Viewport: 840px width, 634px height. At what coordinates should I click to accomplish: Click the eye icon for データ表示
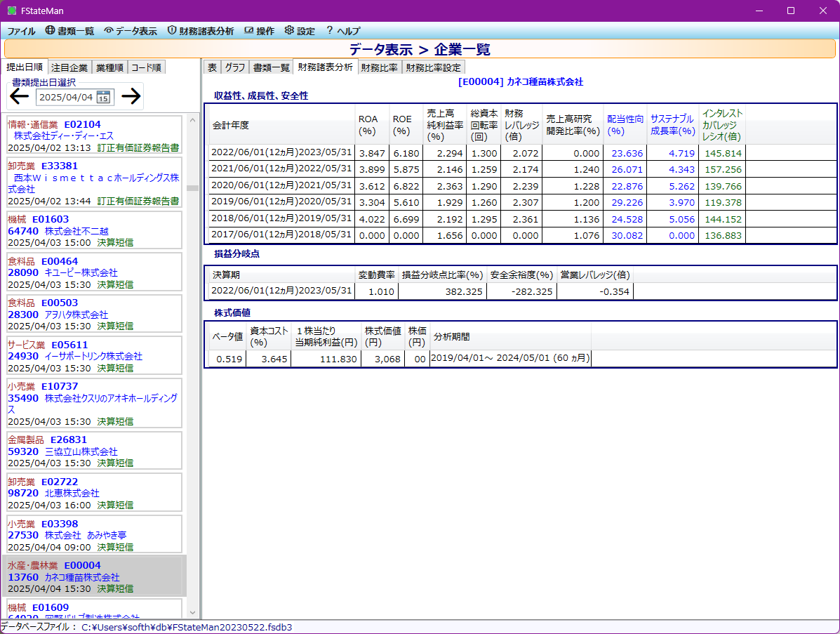point(109,31)
